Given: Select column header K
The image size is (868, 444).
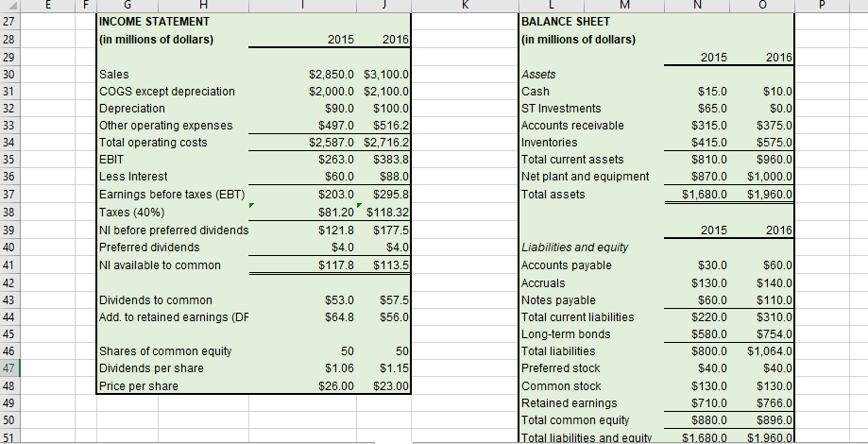Looking at the screenshot, I should pyautogui.click(x=465, y=5).
